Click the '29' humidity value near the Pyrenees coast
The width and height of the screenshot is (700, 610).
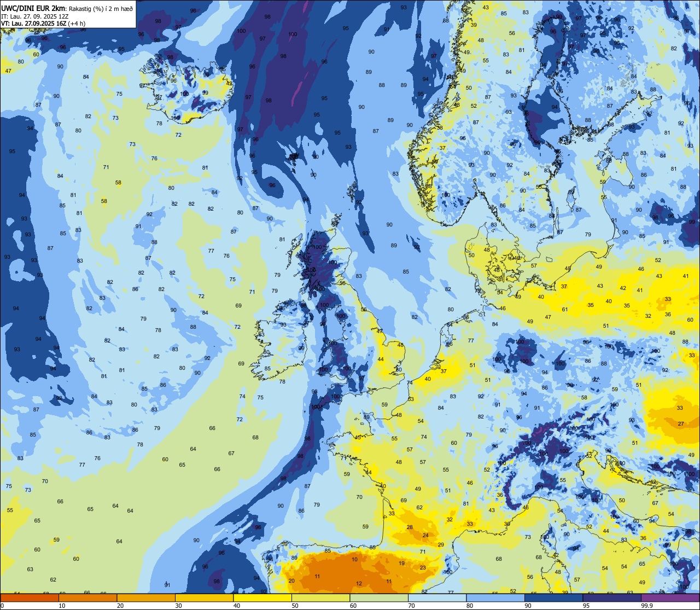pos(441,545)
